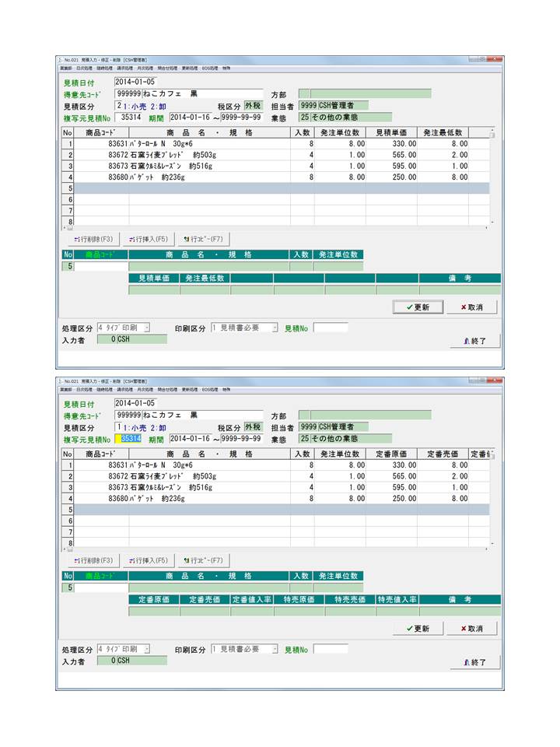Click 商品コード entry field in lower window
The width and height of the screenshot is (560, 747).
click(x=101, y=588)
